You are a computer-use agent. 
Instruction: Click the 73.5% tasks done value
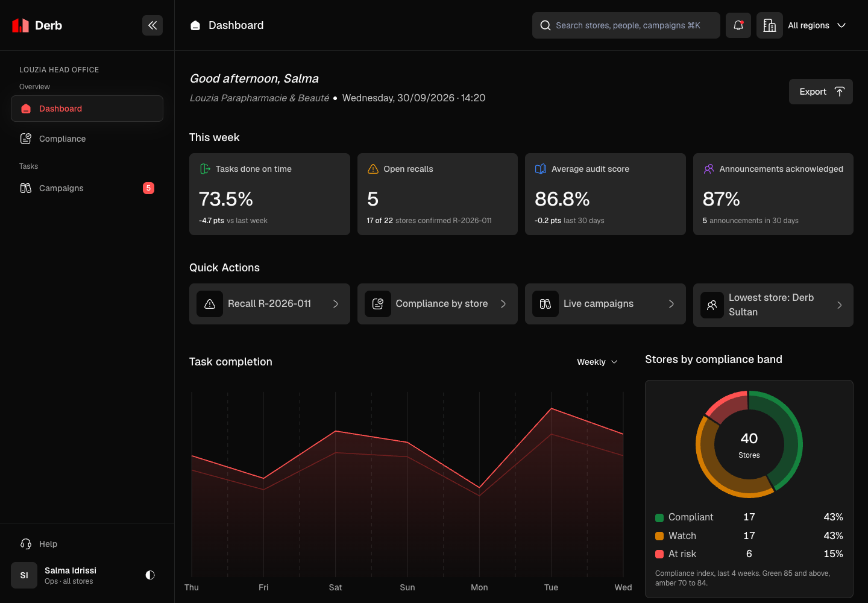(x=226, y=199)
